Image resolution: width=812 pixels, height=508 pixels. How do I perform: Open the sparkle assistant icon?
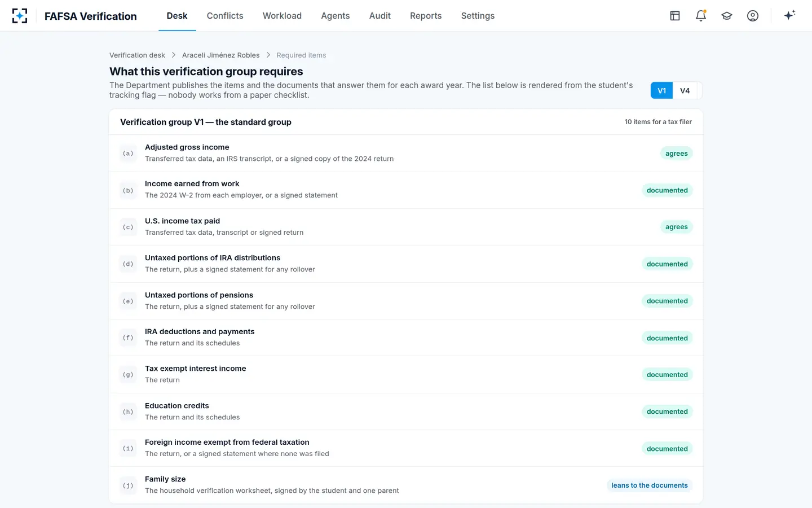coord(789,15)
